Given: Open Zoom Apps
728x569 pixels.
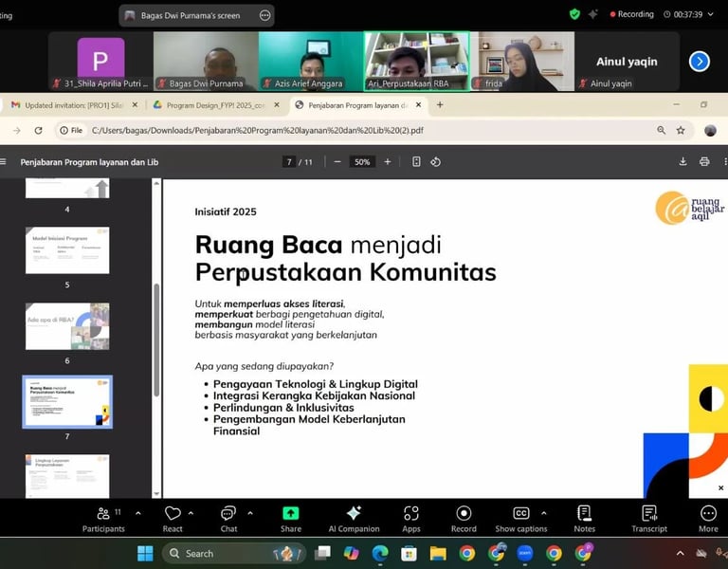Looking at the screenshot, I should tap(410, 520).
